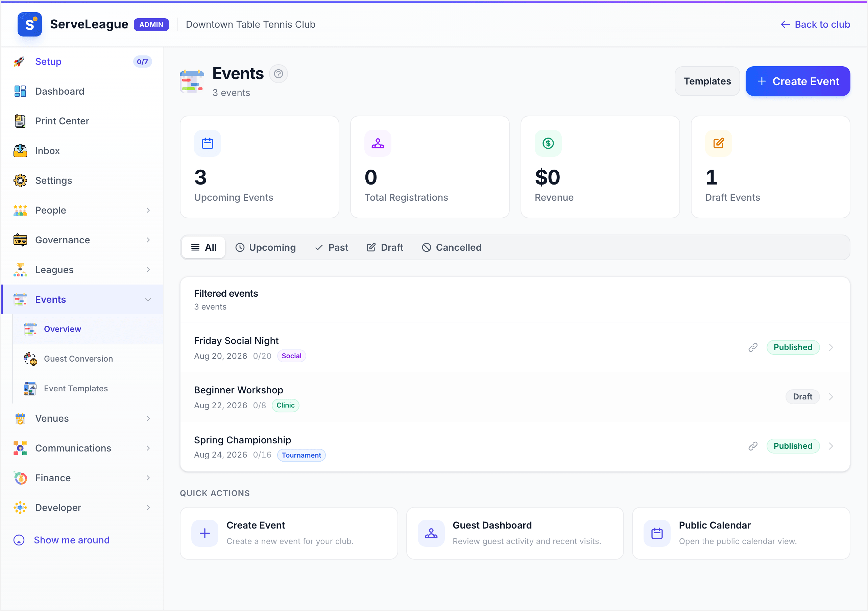The width and height of the screenshot is (868, 611).
Task: Click the Show me around circle icon
Action: pos(19,540)
